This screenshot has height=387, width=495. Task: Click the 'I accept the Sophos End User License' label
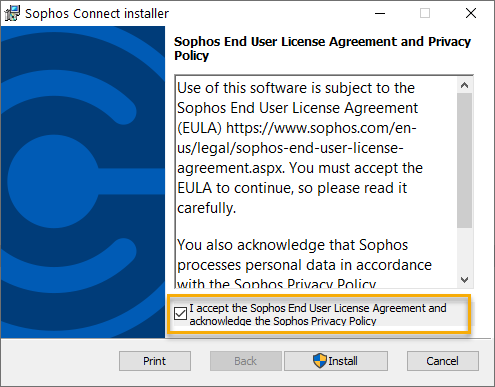tap(318, 314)
